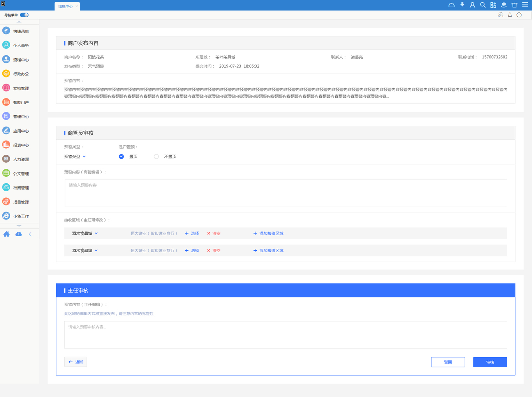Open the T-shirt theme icon
Screen dimensions: 532x397
pyautogui.click(x=514, y=5)
